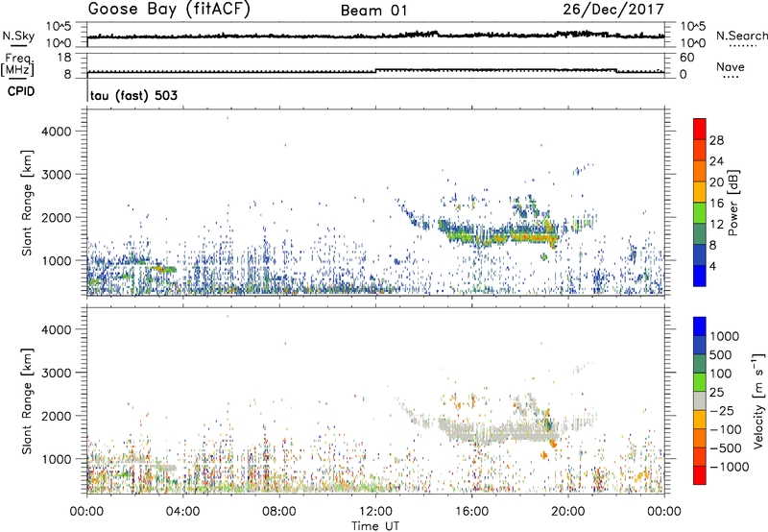Image resolution: width=768 pixels, height=532 pixels.
Task: Click the '20:00' time axis label
Action: tap(567, 512)
